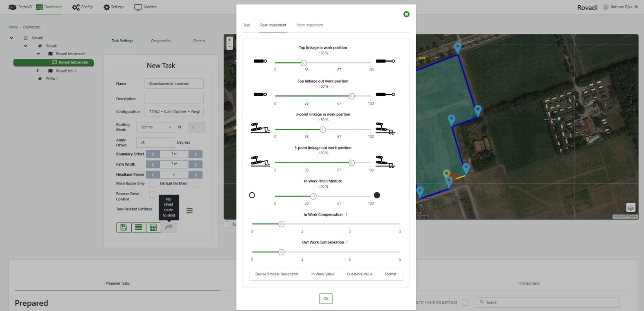Click extended top link icon for in-work position

(x=385, y=61)
